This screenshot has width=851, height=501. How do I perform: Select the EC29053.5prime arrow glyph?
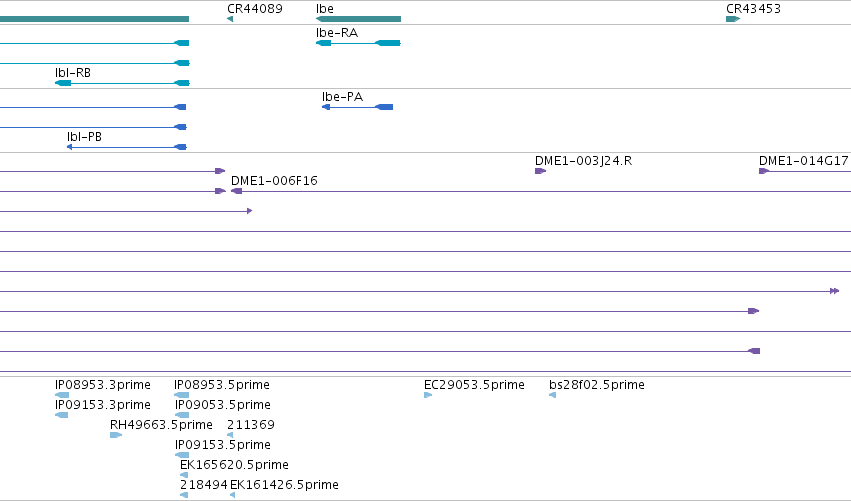coord(428,395)
